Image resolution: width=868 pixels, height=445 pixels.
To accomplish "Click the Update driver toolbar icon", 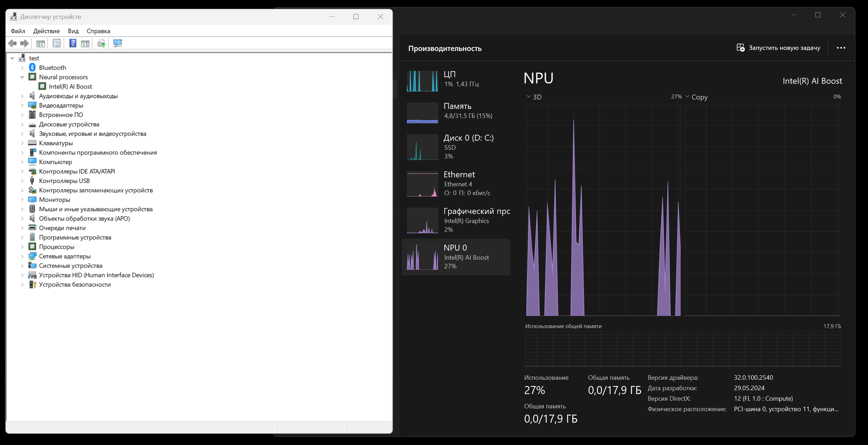I will point(101,43).
